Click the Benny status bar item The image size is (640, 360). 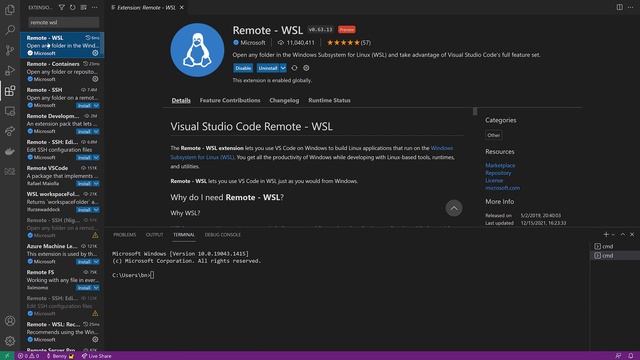60,356
